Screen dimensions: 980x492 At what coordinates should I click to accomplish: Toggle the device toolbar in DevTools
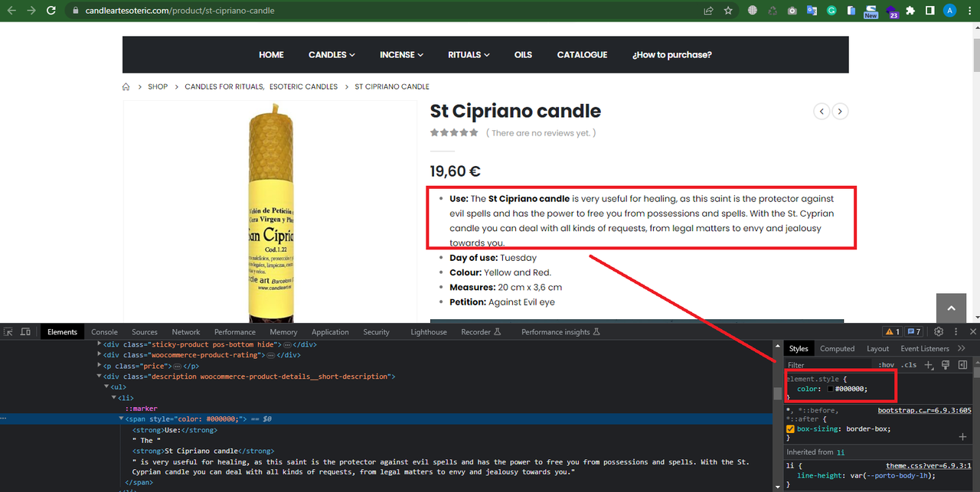coord(25,332)
